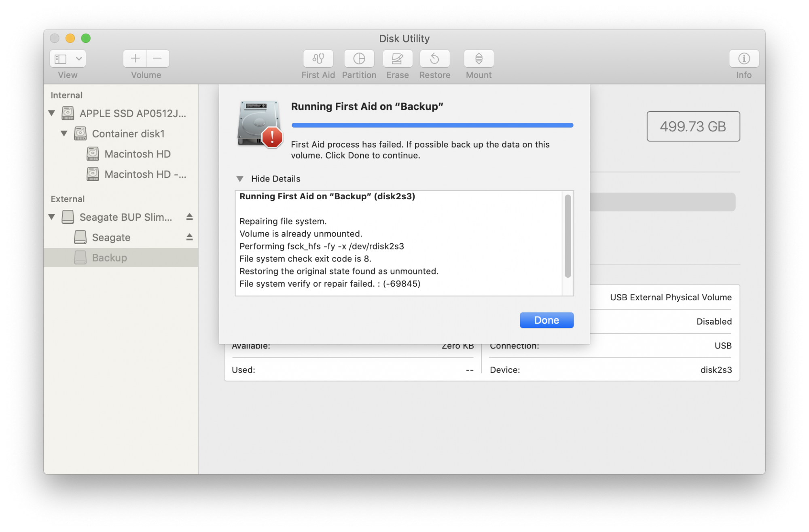The height and width of the screenshot is (532, 809).
Task: Select the Erase toolbar icon
Action: tap(397, 59)
